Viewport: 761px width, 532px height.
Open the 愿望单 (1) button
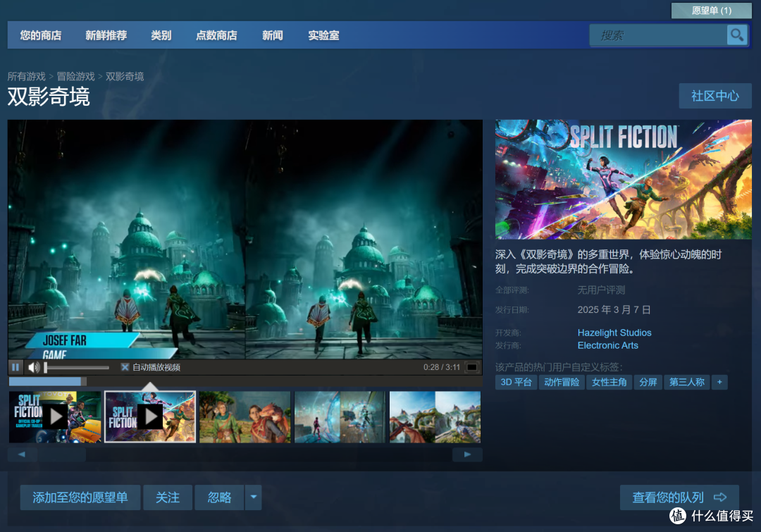coord(712,10)
